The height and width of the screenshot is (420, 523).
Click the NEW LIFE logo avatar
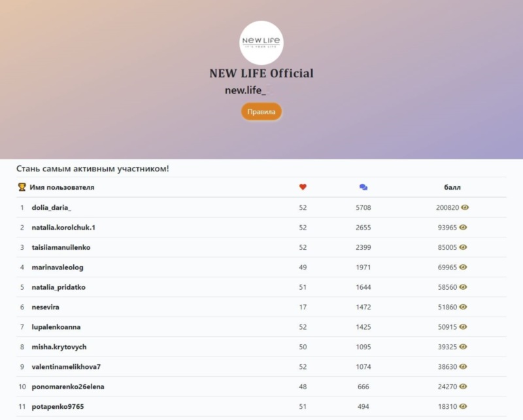click(x=261, y=43)
